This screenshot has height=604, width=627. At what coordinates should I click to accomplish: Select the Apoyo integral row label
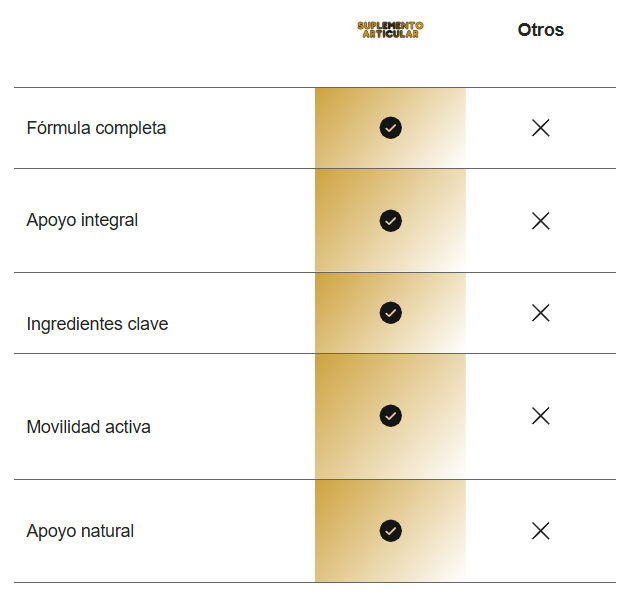click(82, 220)
